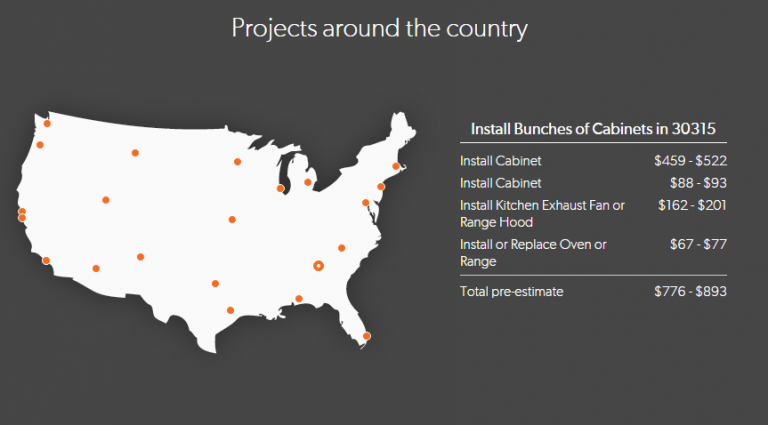
Task: Click the Gulf Coast dot near New Orleans
Action: pyautogui.click(x=299, y=299)
